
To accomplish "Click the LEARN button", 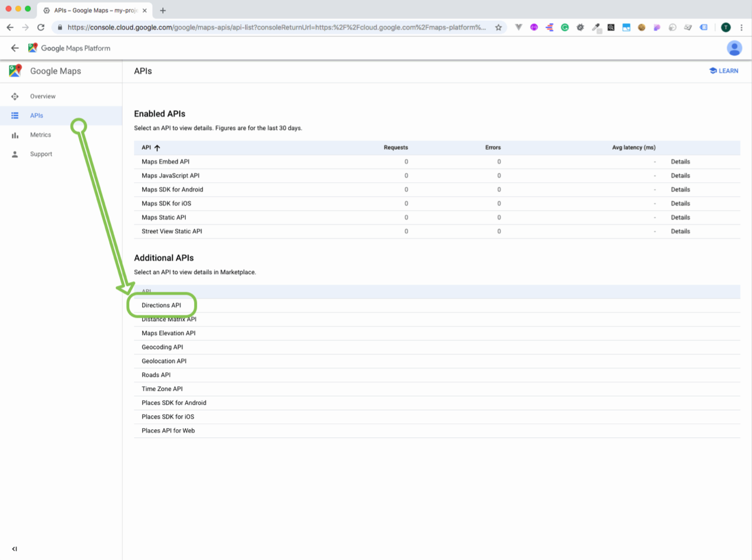I will click(x=724, y=71).
